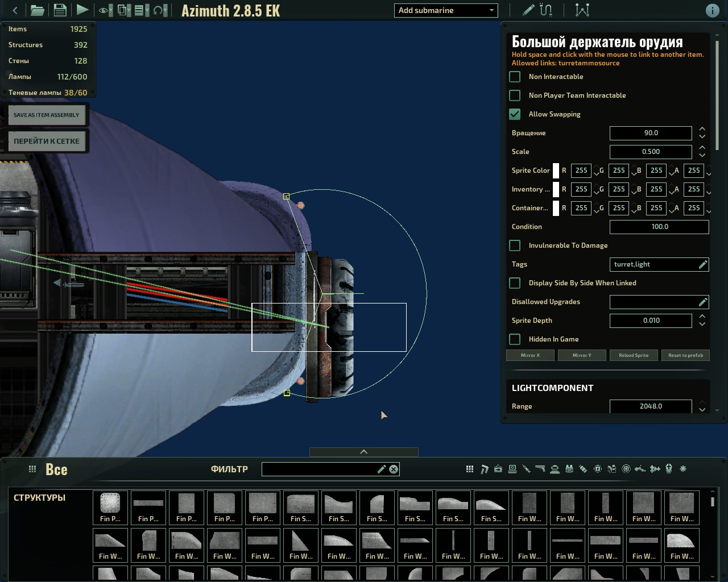Clear the filter with the X button
The width and height of the screenshot is (728, 582).
tap(394, 469)
